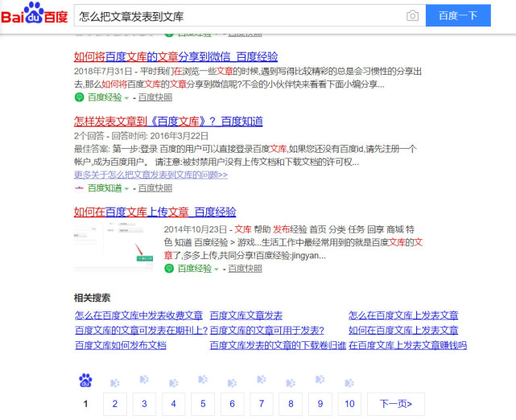The width and height of the screenshot is (516, 420).
Task: Go to results page 7
Action: [x=262, y=404]
